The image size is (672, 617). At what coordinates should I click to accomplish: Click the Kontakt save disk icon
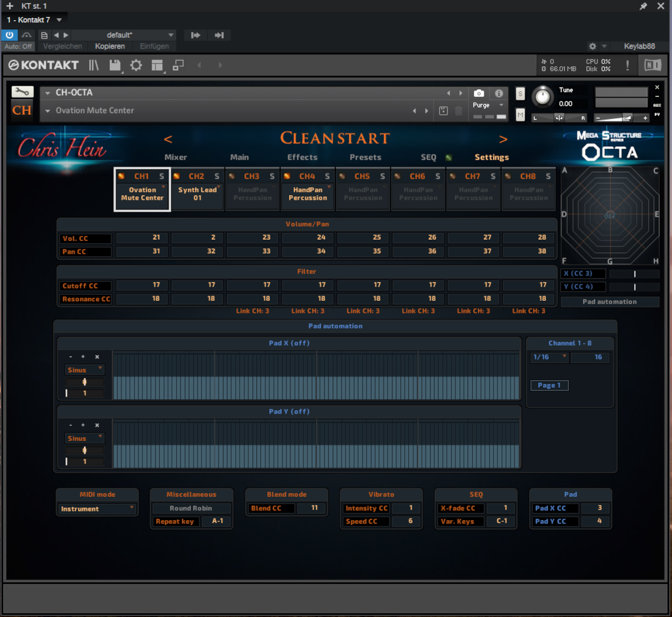point(115,66)
